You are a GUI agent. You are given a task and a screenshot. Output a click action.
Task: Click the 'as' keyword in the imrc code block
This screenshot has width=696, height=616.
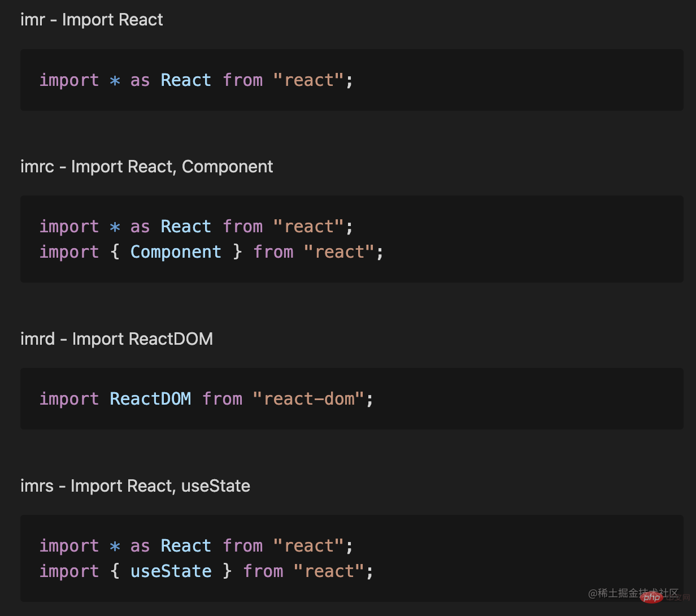pyautogui.click(x=140, y=227)
